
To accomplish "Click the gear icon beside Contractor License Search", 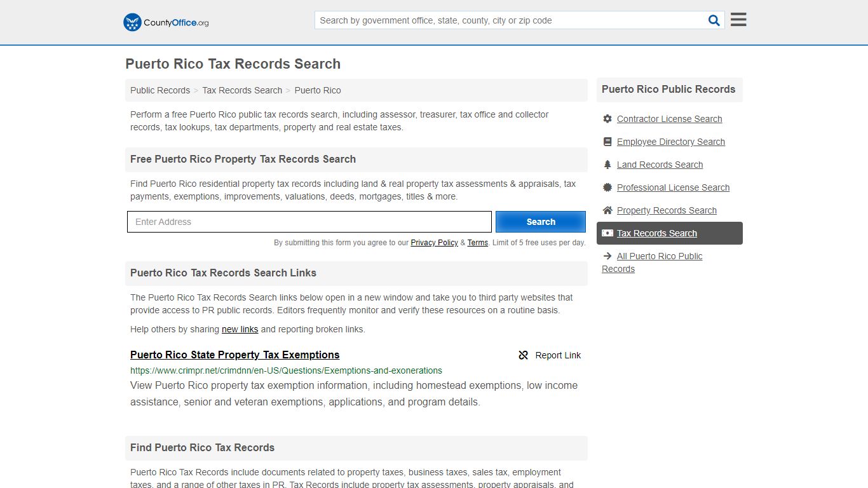I will tap(607, 119).
